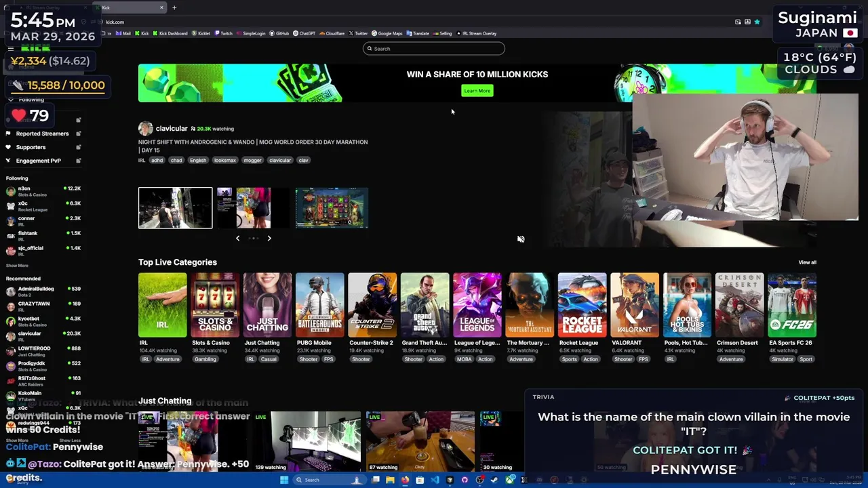Open the Windows Start menu
The height and width of the screenshot is (488, 868).
pyautogui.click(x=284, y=480)
